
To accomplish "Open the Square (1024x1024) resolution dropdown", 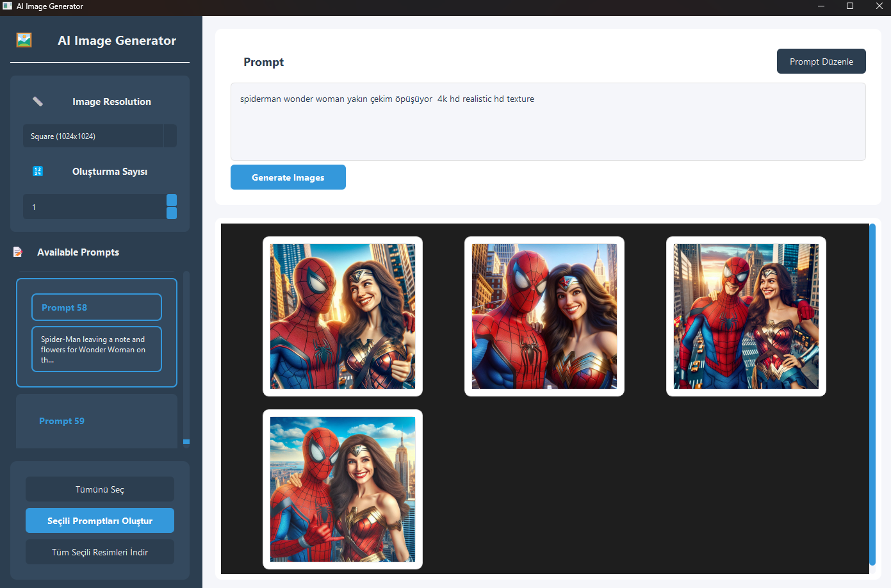I will click(x=100, y=136).
